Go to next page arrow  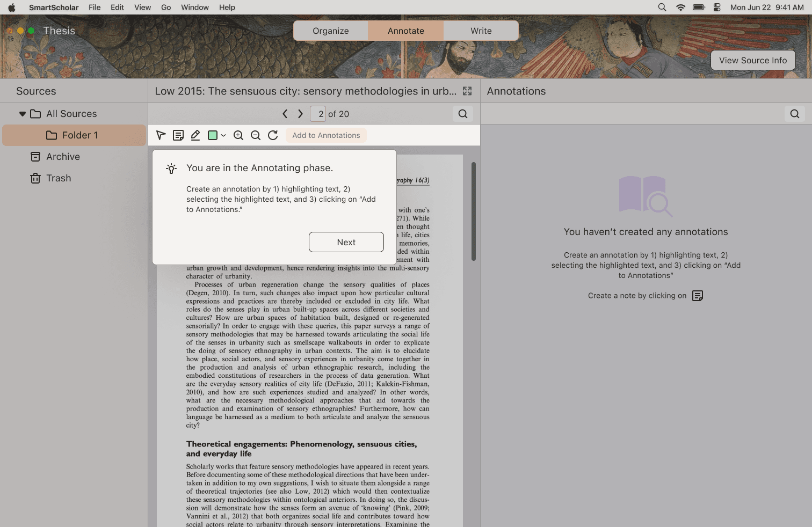click(300, 114)
